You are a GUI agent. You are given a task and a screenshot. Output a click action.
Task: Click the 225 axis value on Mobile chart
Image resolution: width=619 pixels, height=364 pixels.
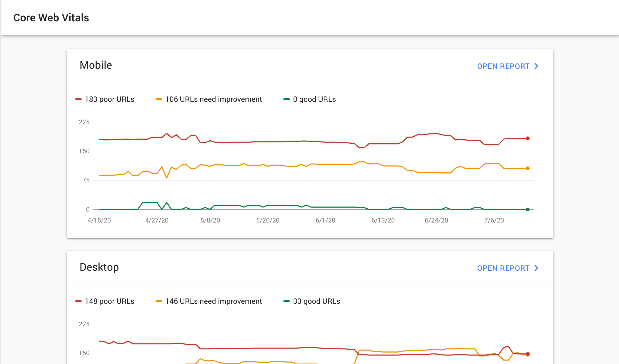click(84, 122)
